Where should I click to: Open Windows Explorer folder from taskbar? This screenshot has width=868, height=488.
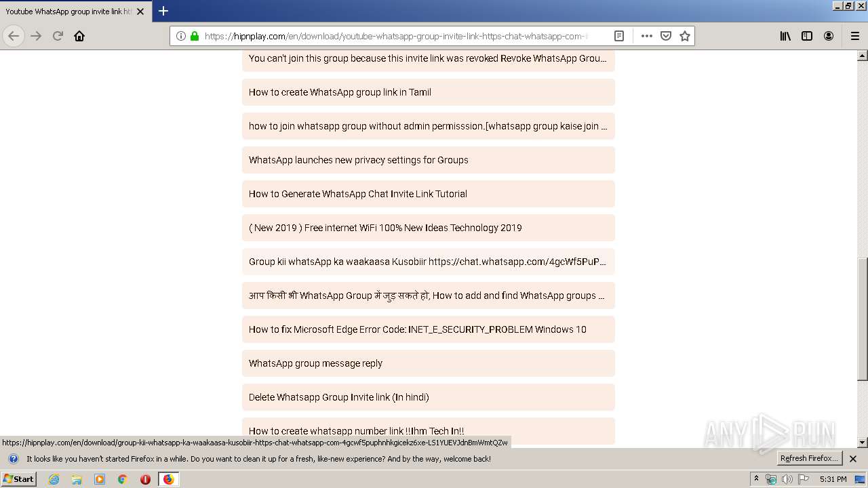coord(77,479)
